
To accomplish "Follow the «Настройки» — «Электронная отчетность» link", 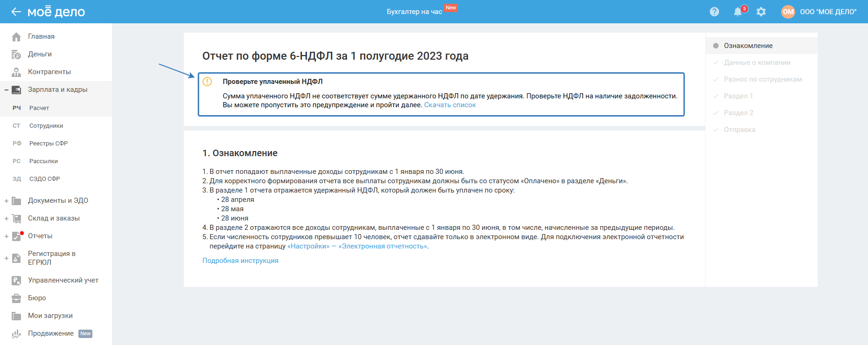I will [357, 246].
